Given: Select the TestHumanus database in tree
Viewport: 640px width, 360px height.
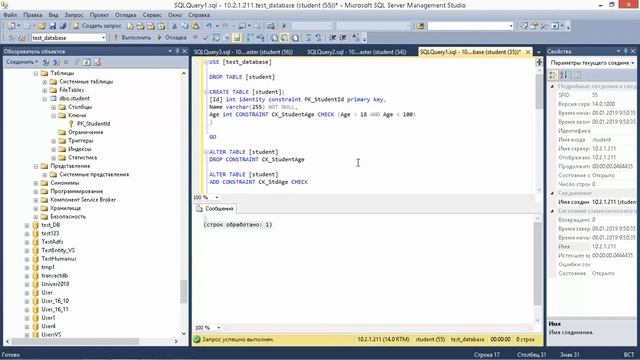Looking at the screenshot, I should [58, 259].
